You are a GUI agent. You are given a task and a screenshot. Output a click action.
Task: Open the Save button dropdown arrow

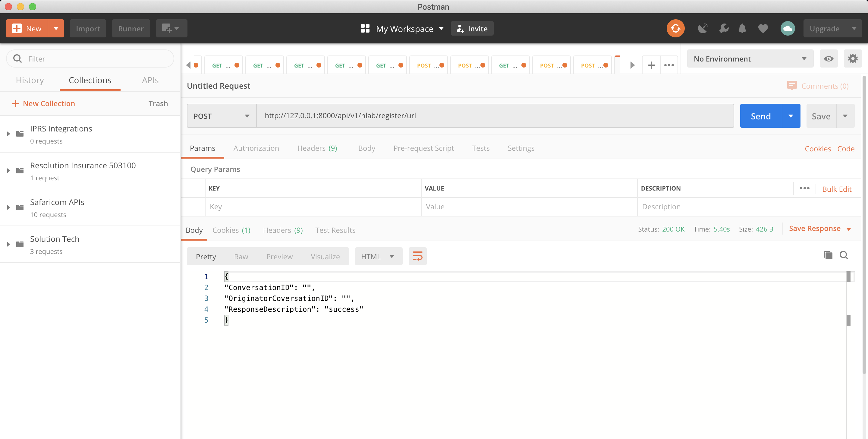[845, 116]
